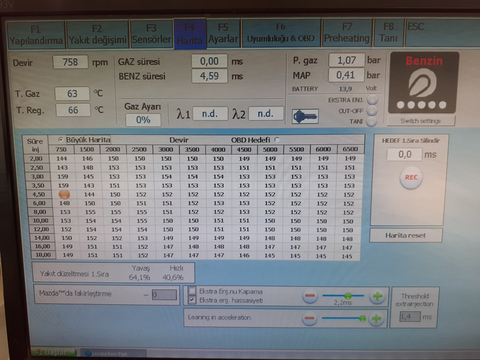Go to F5 Ayarlar tab
This screenshot has width=480, height=360.
(x=223, y=33)
